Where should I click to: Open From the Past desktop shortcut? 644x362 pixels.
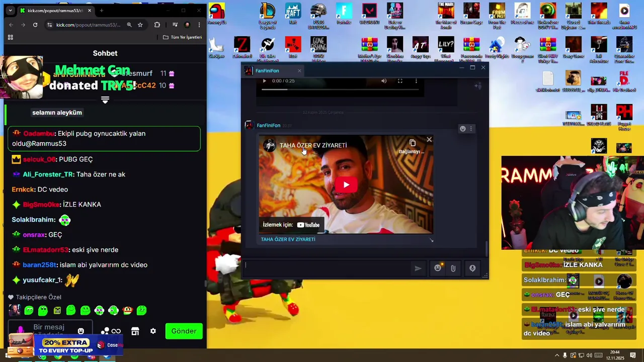(x=497, y=16)
